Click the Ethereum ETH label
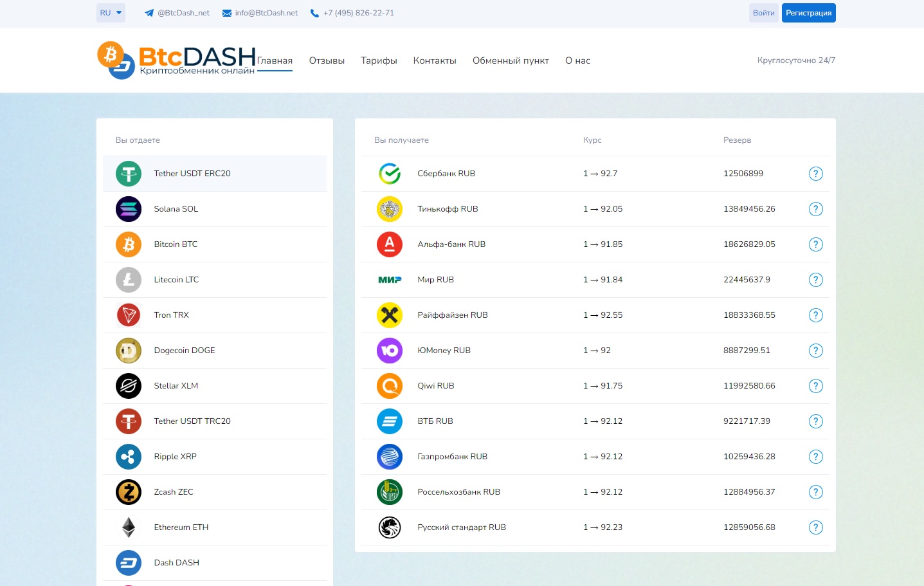 tap(181, 527)
